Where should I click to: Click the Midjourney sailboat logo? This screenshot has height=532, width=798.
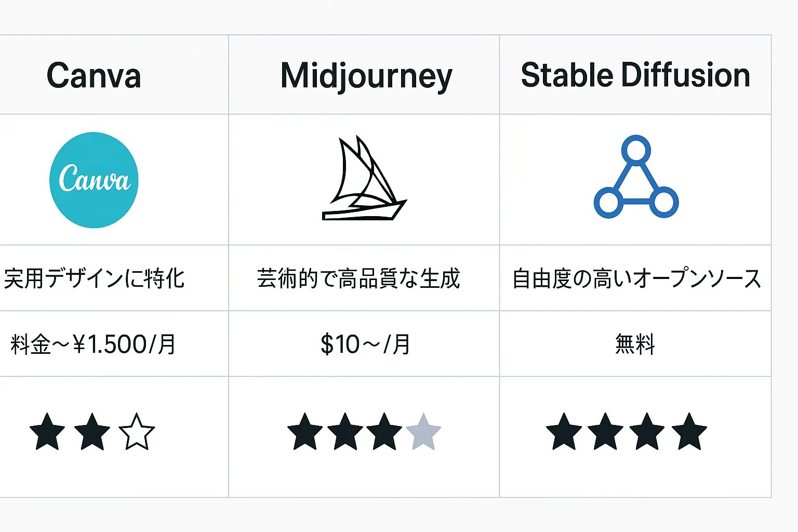pyautogui.click(x=364, y=178)
